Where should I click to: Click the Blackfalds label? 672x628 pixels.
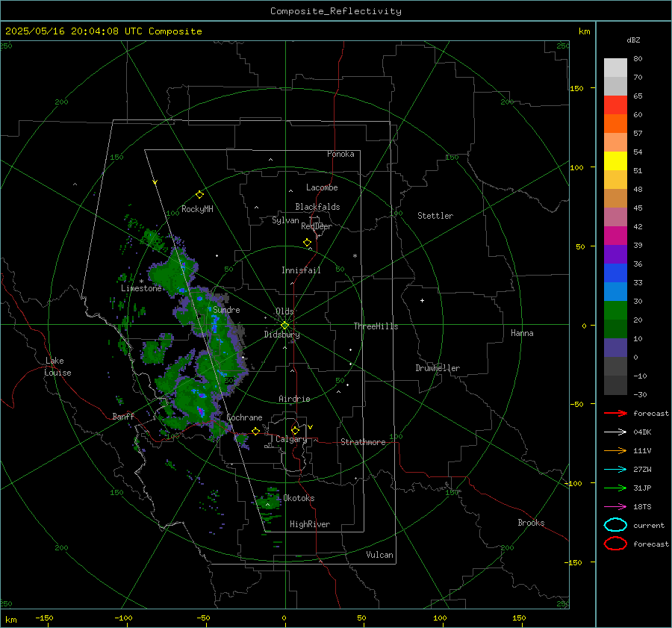[x=317, y=207]
